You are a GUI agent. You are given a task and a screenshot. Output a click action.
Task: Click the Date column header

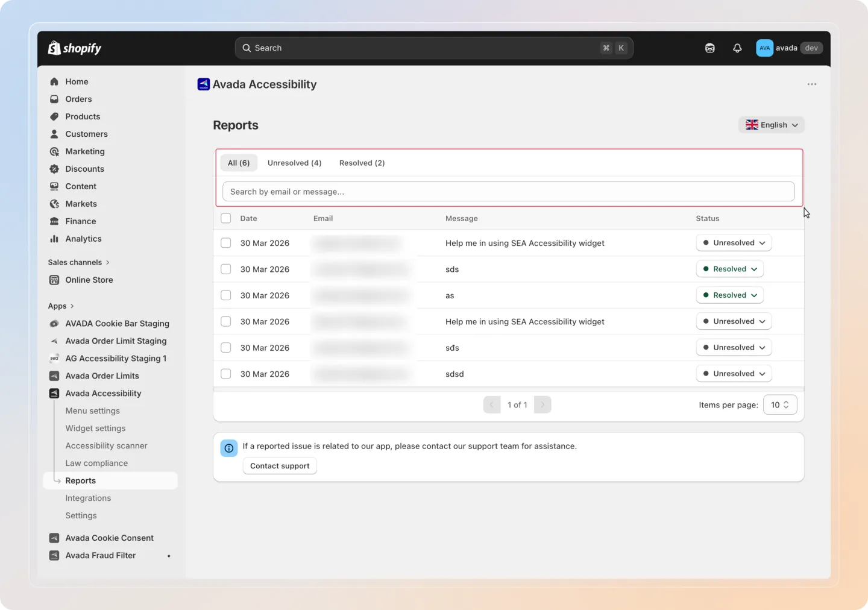point(248,218)
